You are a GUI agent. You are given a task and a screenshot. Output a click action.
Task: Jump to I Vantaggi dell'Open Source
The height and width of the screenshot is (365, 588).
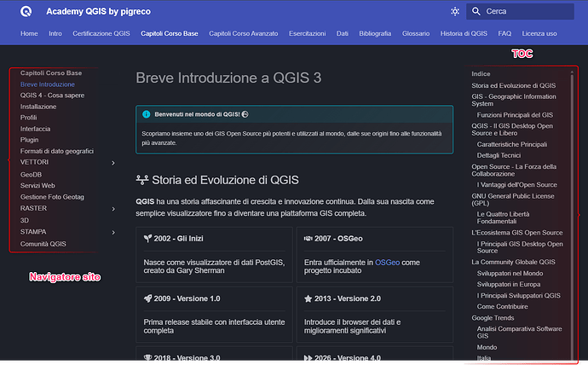coord(516,184)
